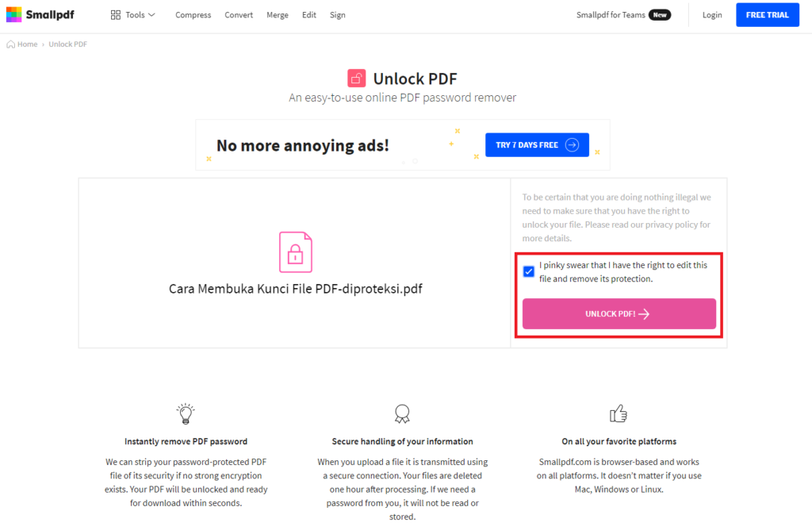Select the locked PDF document icon in the file panel
Screen dimensions: 812x530
pos(295,252)
